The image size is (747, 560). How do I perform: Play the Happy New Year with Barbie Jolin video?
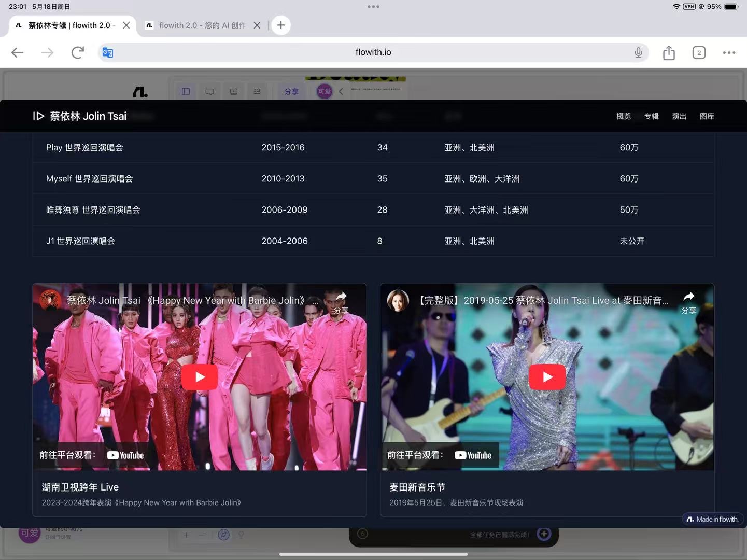(x=200, y=377)
